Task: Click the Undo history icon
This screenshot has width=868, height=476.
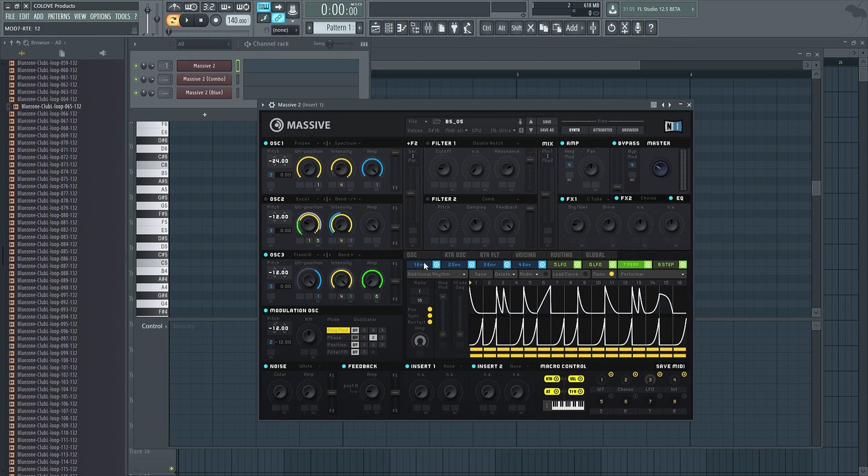Action: pos(612,28)
